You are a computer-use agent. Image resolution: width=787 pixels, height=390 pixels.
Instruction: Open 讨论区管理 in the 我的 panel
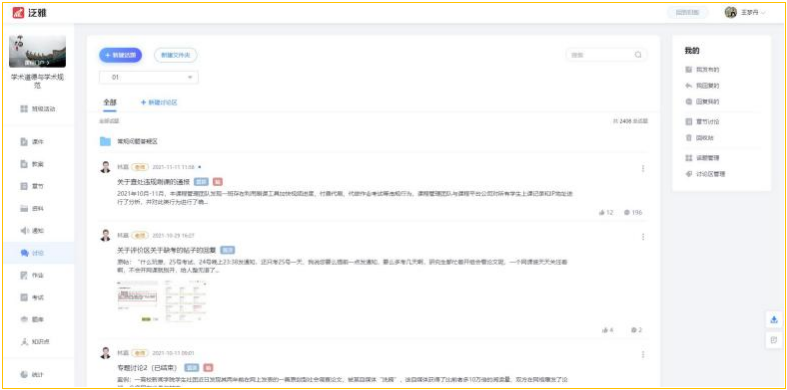[x=705, y=174]
